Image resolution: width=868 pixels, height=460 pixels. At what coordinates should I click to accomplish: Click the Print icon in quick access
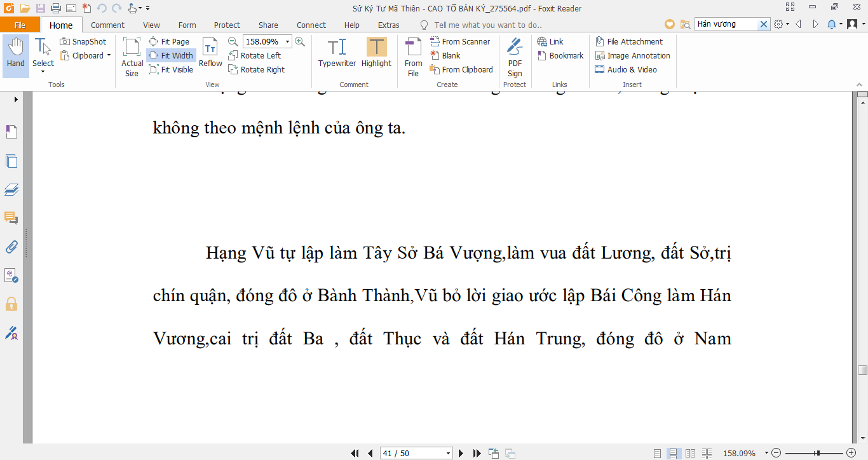(x=56, y=8)
